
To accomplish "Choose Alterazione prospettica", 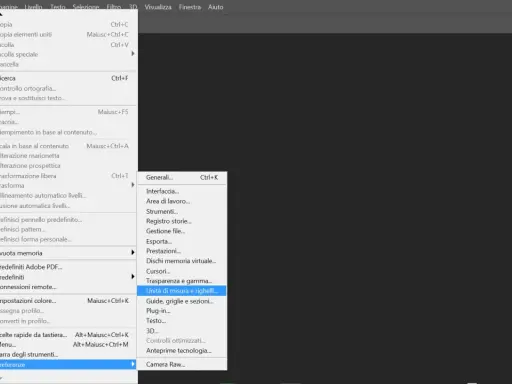I will (x=68, y=166).
